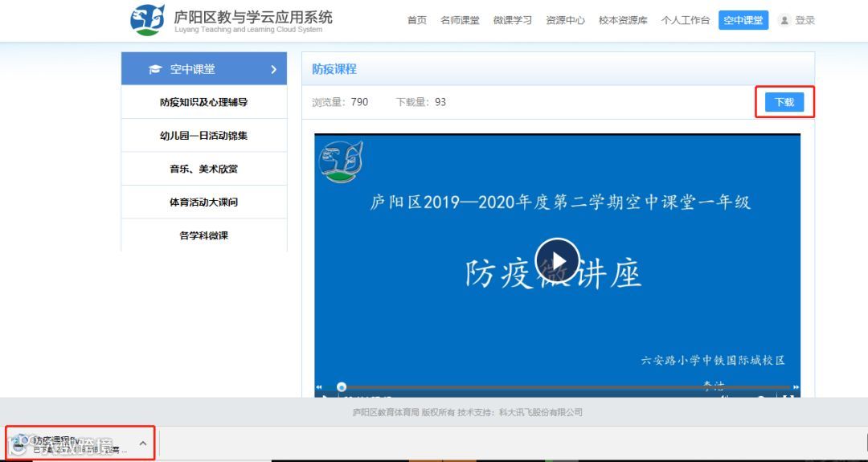This screenshot has height=462, width=868.
Task: Click the footer copyright text 庐阳区教育体育局
Action: pyautogui.click(x=468, y=412)
